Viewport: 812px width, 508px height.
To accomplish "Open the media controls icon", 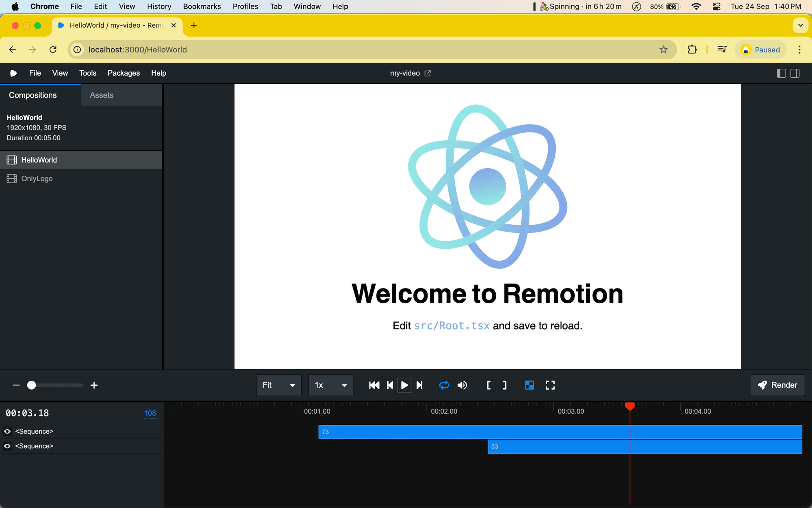I will [x=722, y=50].
